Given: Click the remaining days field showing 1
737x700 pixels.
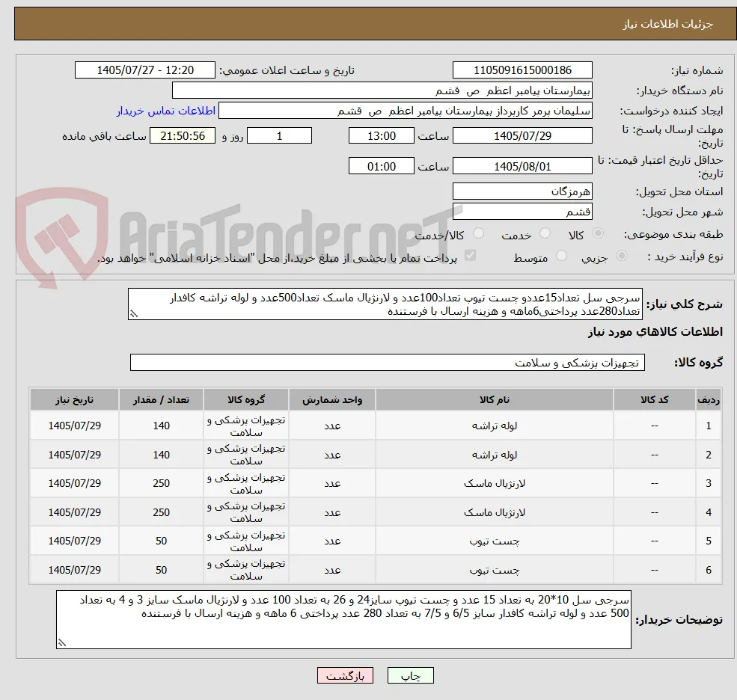Looking at the screenshot, I should (x=279, y=136).
